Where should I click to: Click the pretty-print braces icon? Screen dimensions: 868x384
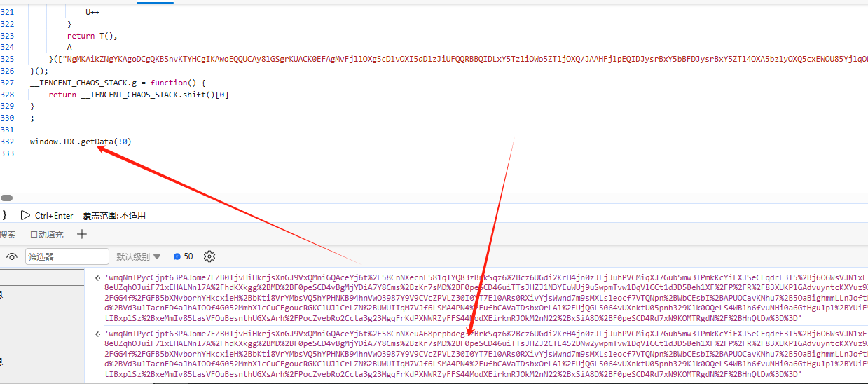[x=4, y=215]
